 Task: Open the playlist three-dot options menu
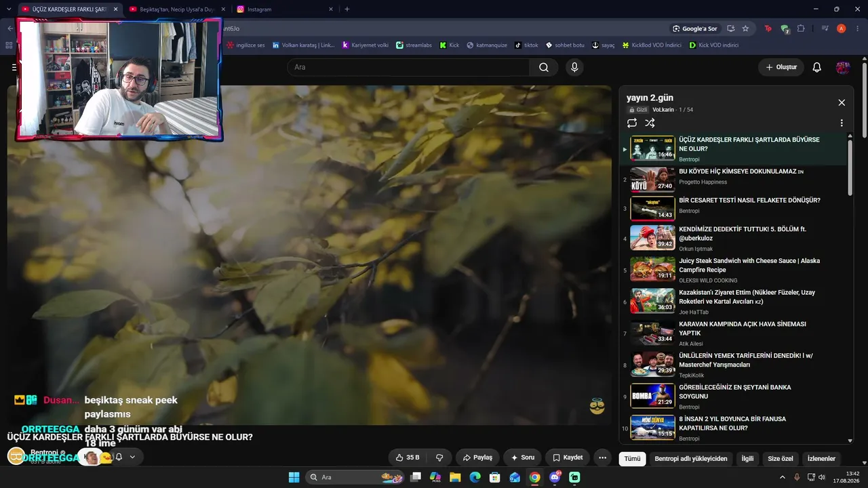[x=842, y=123]
